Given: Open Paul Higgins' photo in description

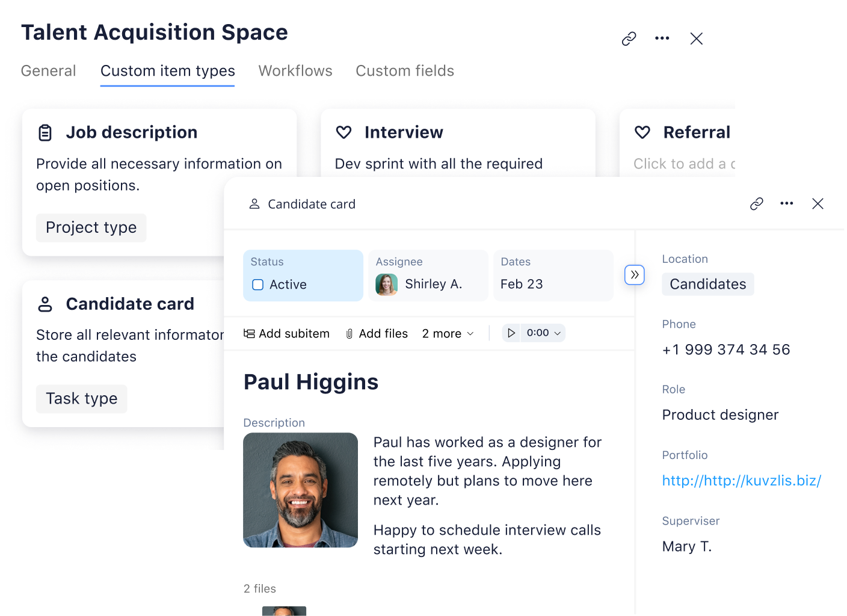Looking at the screenshot, I should (300, 490).
